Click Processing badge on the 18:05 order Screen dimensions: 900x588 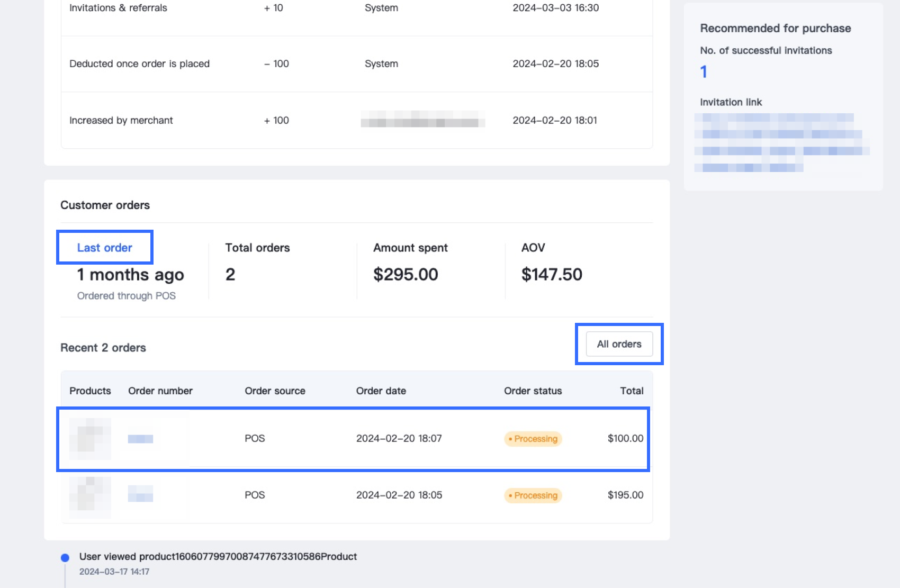coord(533,495)
